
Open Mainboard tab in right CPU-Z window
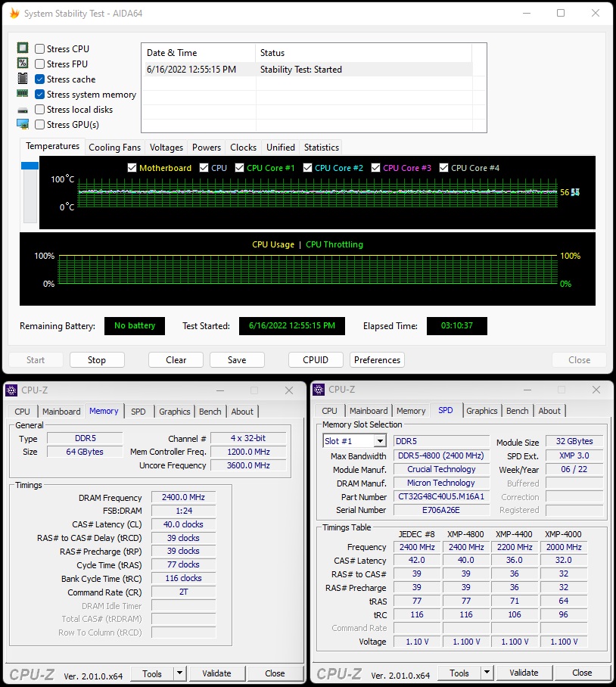click(x=369, y=411)
